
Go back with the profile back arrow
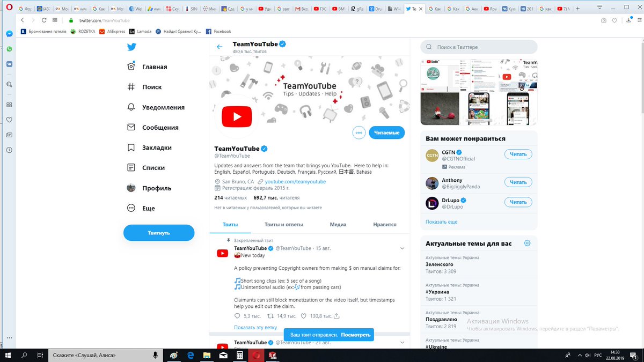[x=219, y=47]
